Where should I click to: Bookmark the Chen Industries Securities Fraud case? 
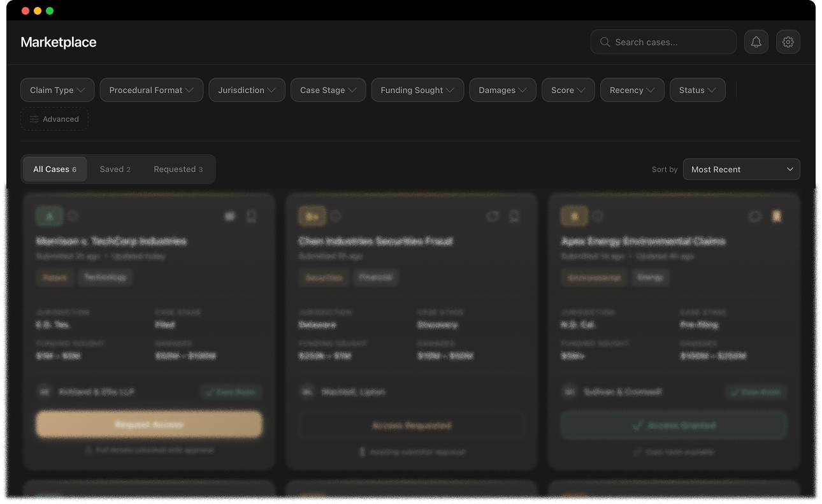pyautogui.click(x=514, y=217)
